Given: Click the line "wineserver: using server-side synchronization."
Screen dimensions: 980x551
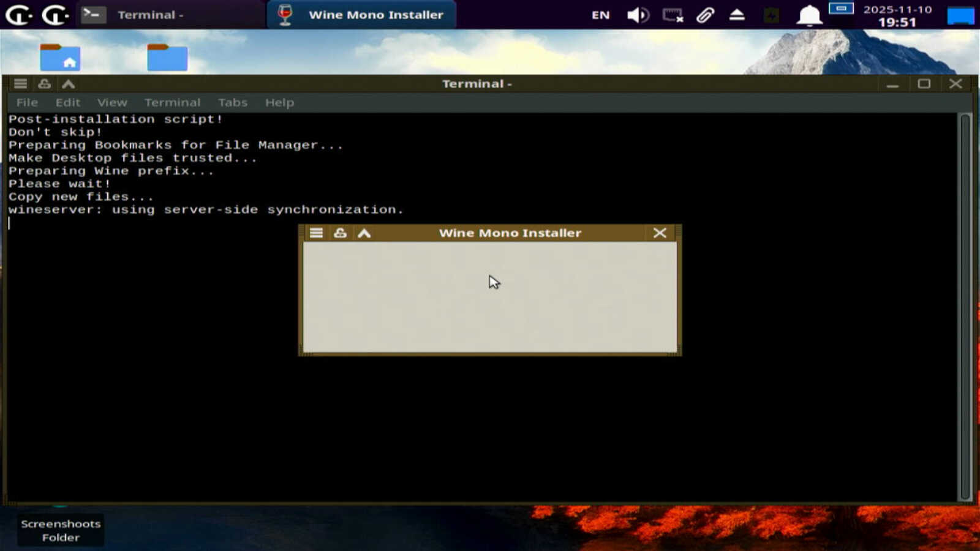Looking at the screenshot, I should click(206, 209).
